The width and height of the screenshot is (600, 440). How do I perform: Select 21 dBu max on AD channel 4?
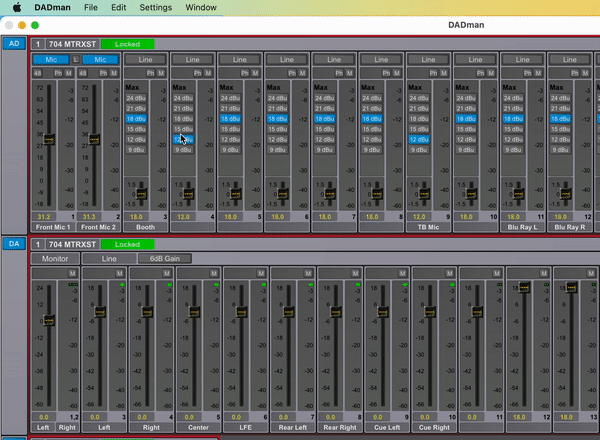pyautogui.click(x=183, y=109)
